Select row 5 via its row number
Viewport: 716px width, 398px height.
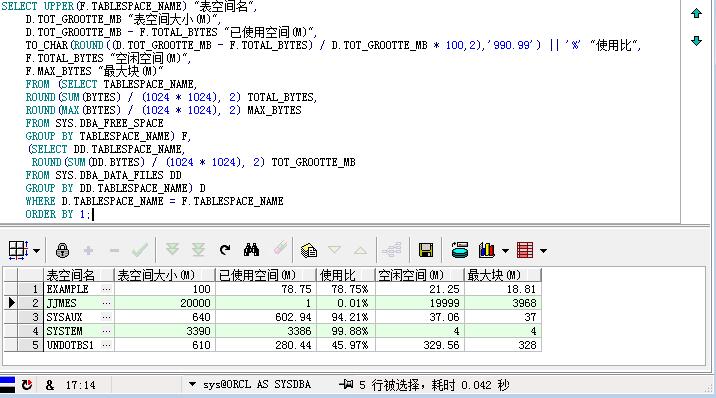click(x=31, y=345)
